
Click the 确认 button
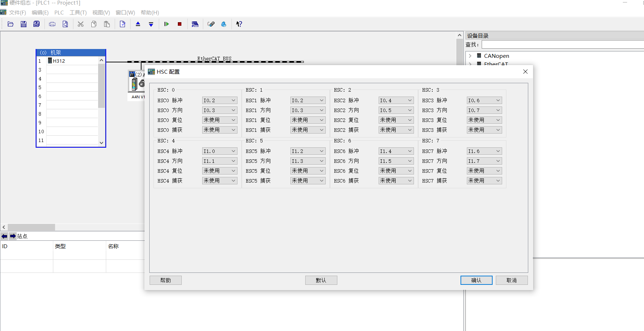(476, 280)
